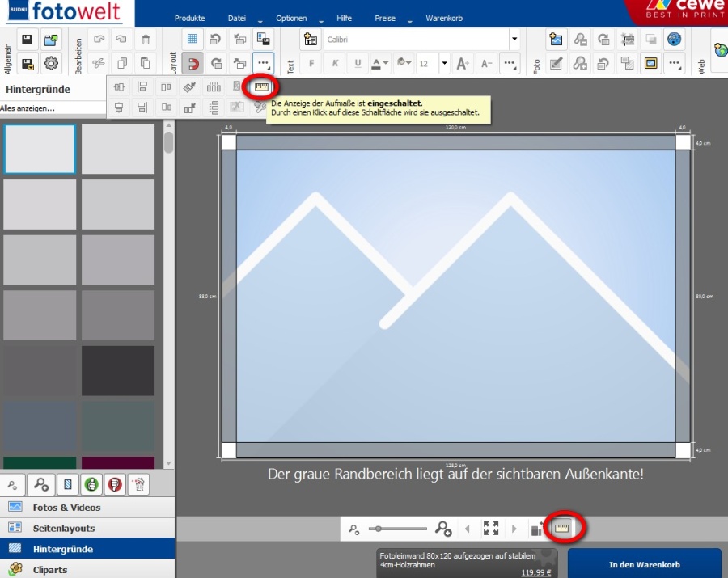
Task: Select the dark charcoal background thumbnail
Action: click(x=118, y=371)
